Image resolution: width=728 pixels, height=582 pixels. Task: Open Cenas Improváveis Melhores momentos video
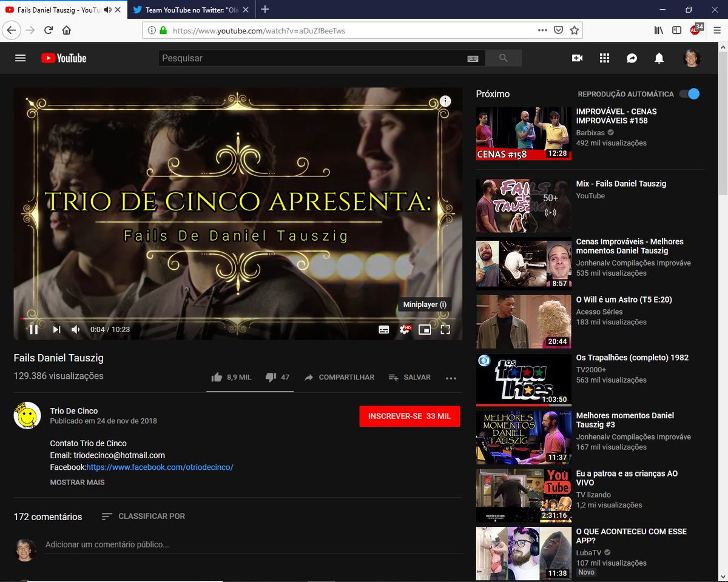pyautogui.click(x=630, y=246)
